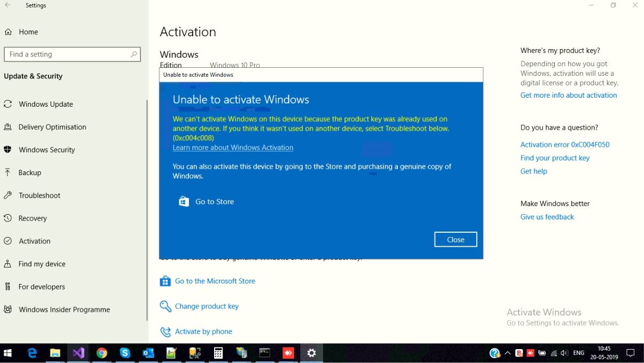Click the Activation checkmark icon

[7, 241]
